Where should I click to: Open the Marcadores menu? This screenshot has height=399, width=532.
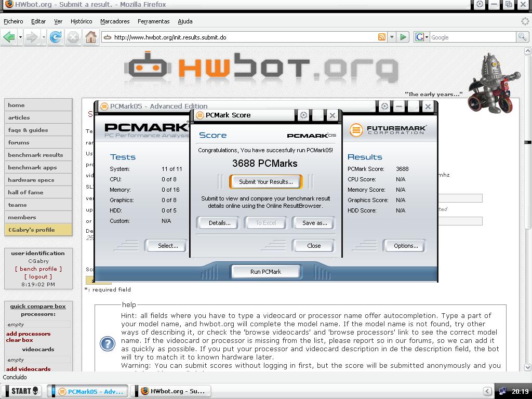[115, 21]
